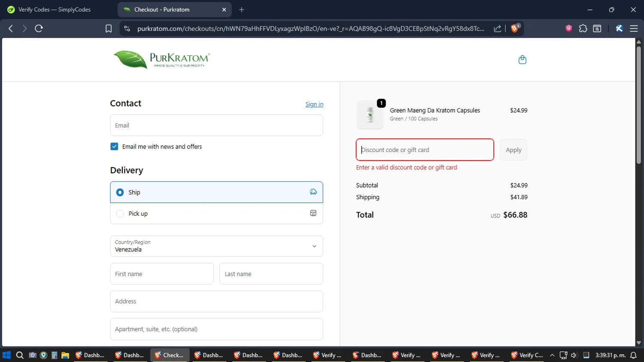This screenshot has width=644, height=362.
Task: Reload the checkout page
Action: point(39,28)
